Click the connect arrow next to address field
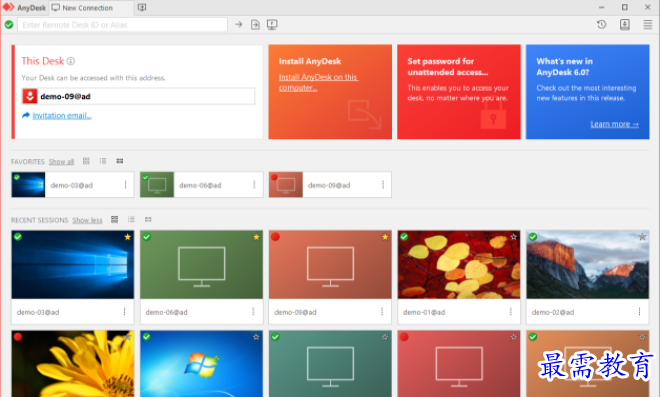The height and width of the screenshot is (397, 662). tap(239, 24)
